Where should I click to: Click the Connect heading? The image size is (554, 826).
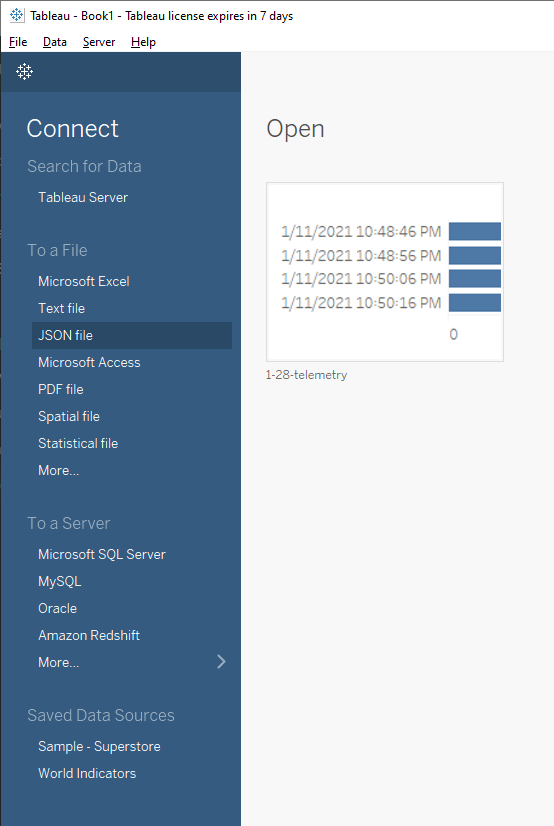tap(73, 129)
